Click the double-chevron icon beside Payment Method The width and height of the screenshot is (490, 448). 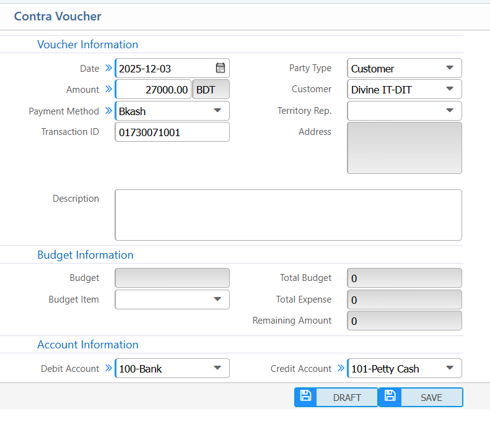pos(108,111)
